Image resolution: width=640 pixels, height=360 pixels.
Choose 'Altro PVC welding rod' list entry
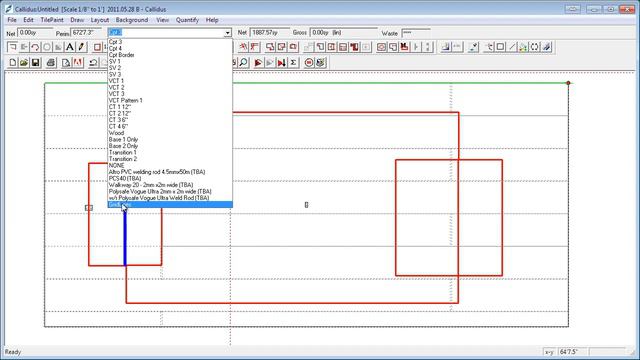pos(170,172)
